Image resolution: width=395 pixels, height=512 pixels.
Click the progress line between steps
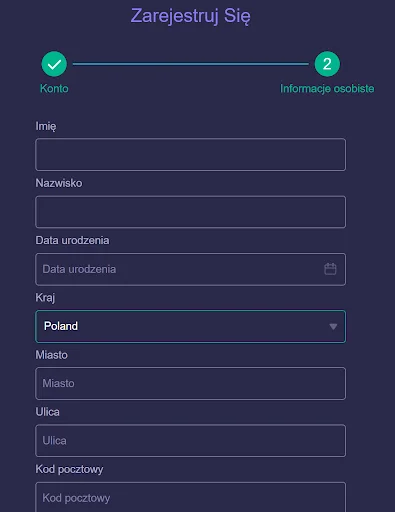[191, 64]
